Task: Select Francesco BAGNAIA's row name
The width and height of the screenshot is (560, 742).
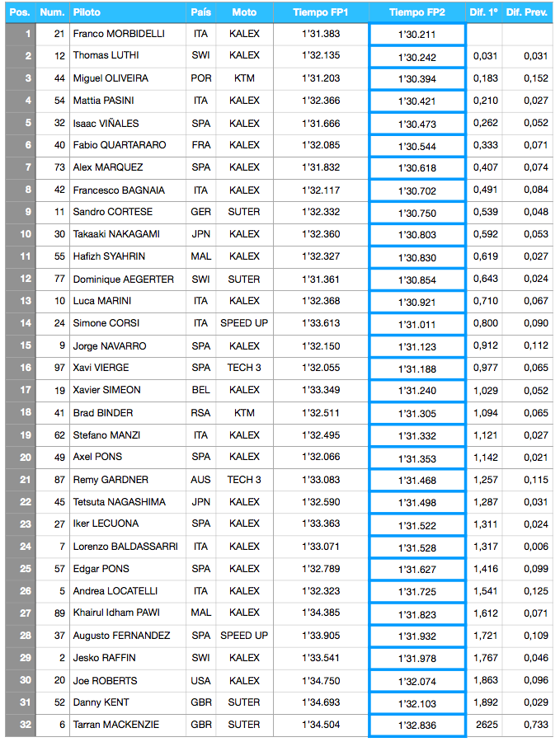Action: [119, 190]
